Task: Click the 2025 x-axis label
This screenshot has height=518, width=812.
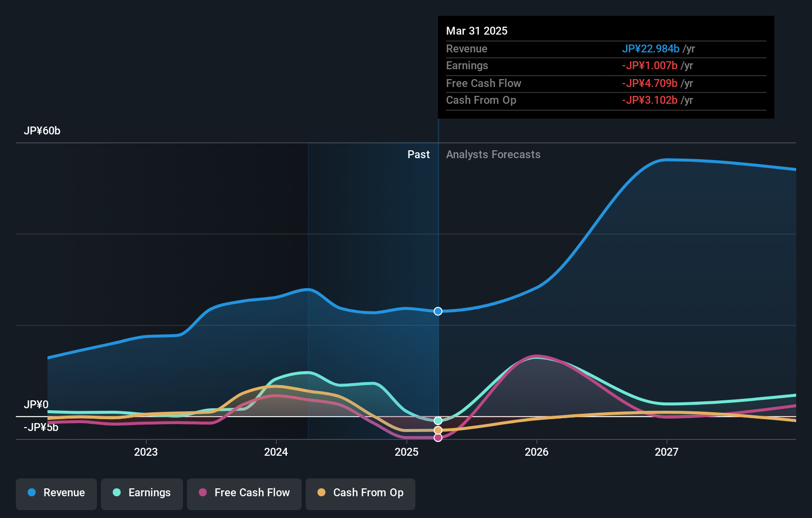Action: point(406,452)
